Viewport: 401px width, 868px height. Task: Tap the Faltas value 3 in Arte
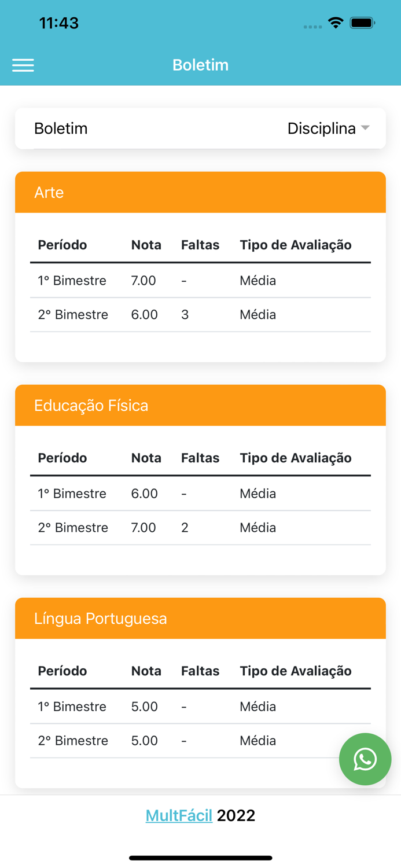pyautogui.click(x=184, y=315)
